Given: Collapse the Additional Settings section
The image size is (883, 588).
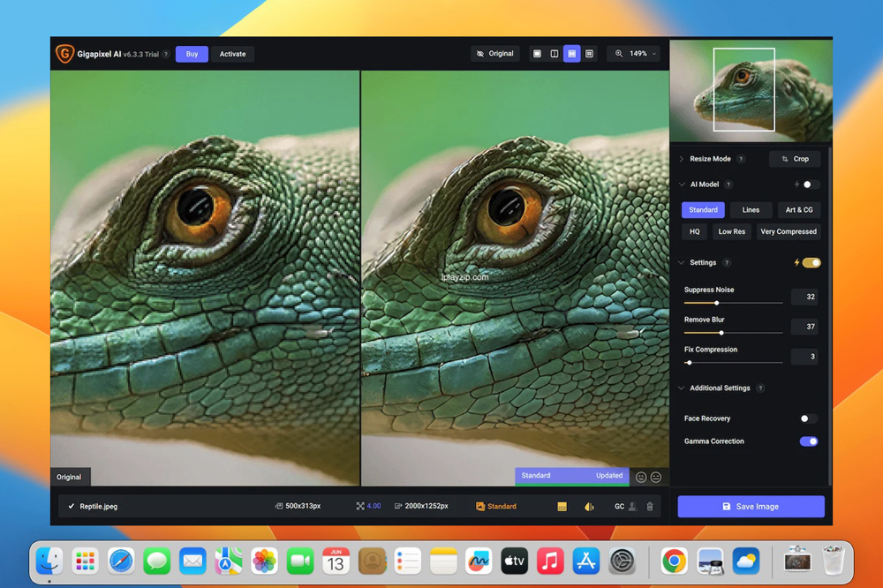Looking at the screenshot, I should [x=682, y=388].
